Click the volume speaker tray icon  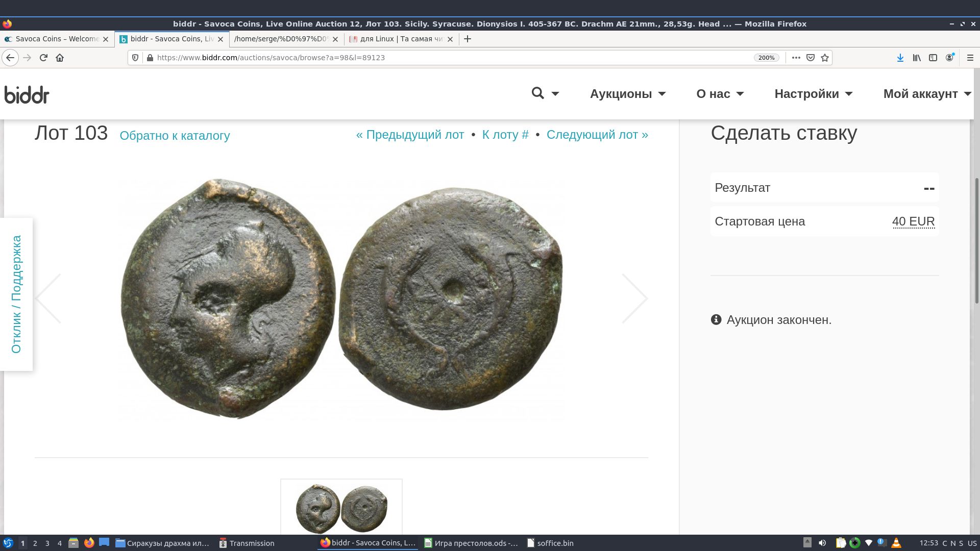pos(822,543)
